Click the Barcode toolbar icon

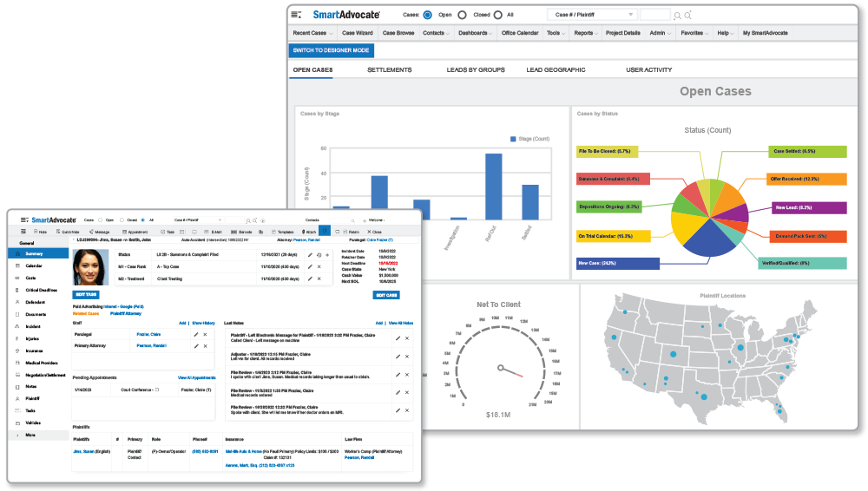click(233, 232)
